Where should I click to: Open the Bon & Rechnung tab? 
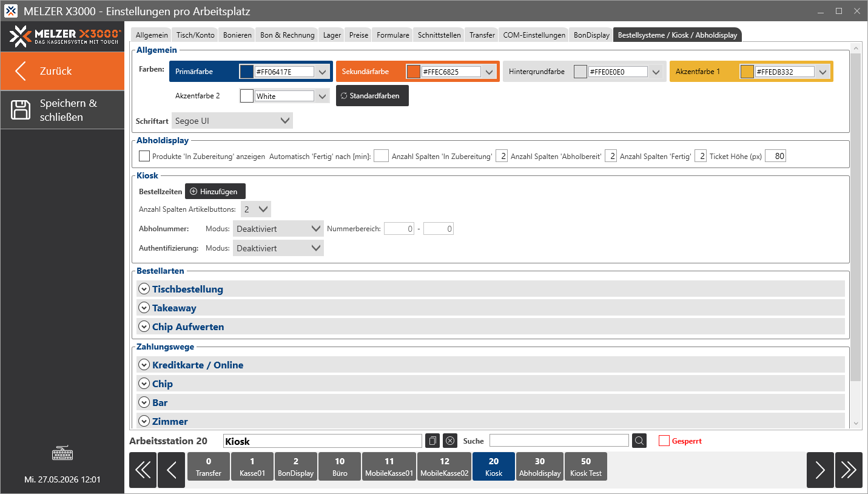[x=288, y=35]
